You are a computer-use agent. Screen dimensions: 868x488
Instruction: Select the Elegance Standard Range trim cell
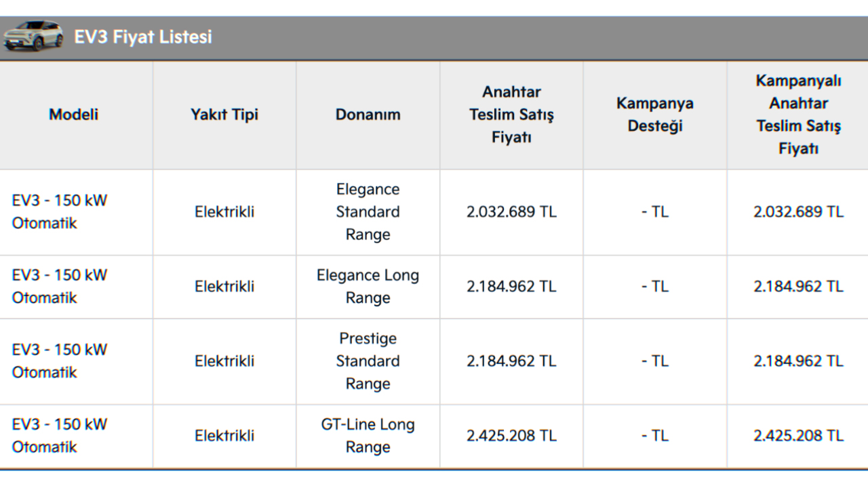(368, 212)
